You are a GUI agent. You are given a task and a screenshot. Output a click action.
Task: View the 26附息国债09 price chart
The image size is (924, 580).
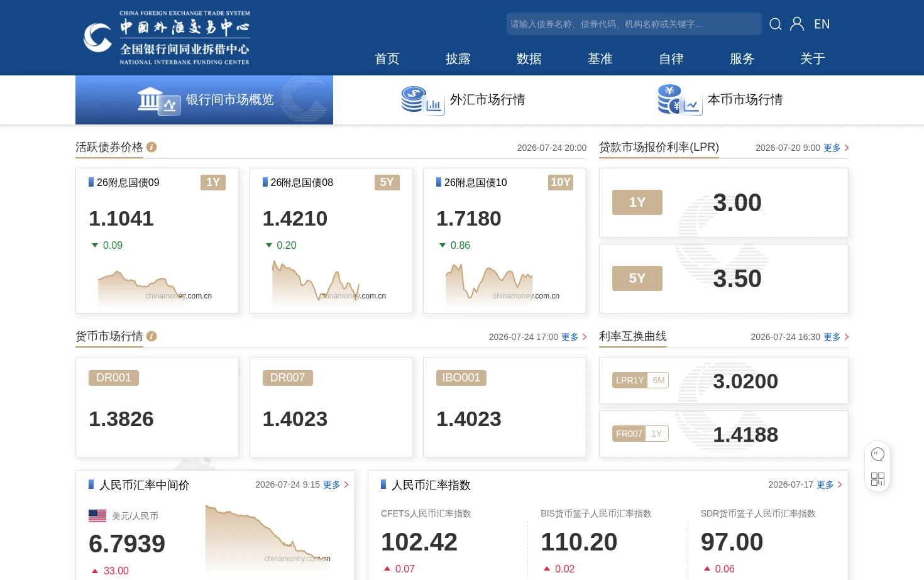(x=142, y=287)
